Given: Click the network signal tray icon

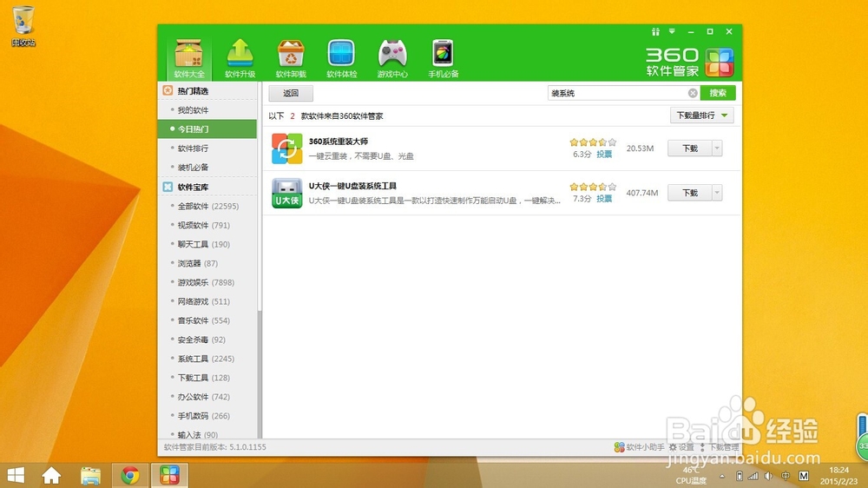Looking at the screenshot, I should 753,476.
